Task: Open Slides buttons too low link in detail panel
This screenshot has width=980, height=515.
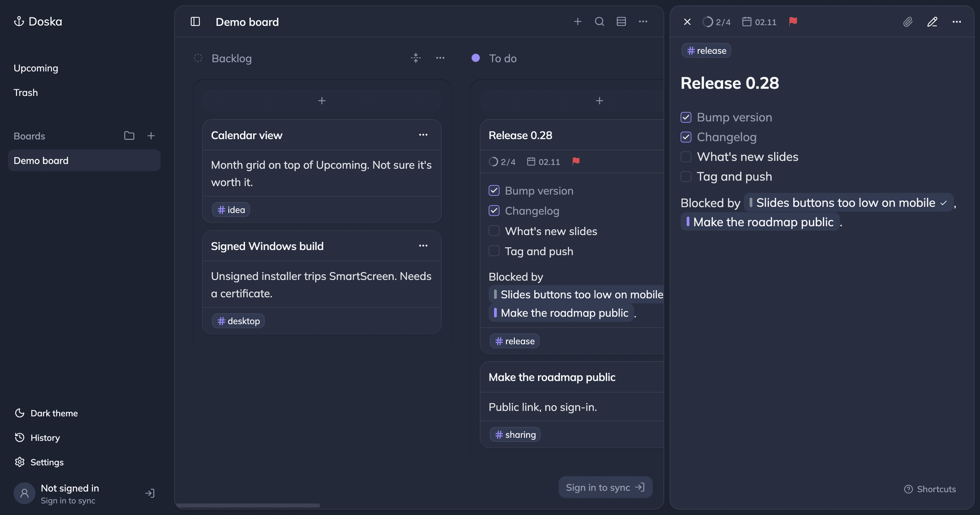Action: click(848, 203)
